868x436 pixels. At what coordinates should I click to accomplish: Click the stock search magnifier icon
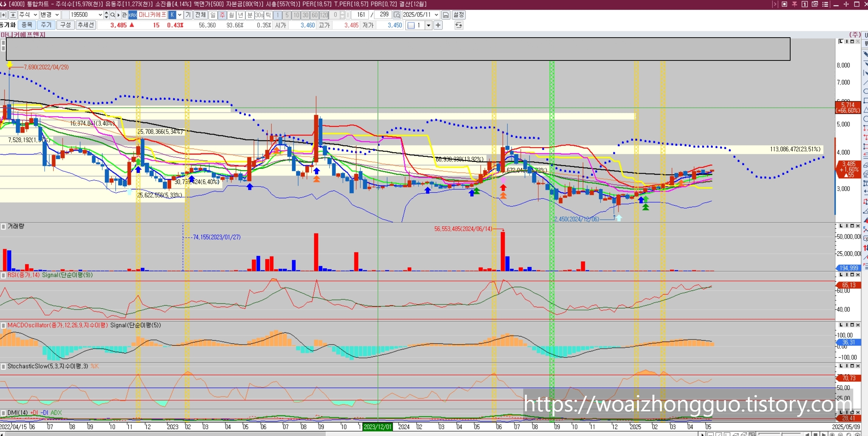pyautogui.click(x=112, y=15)
